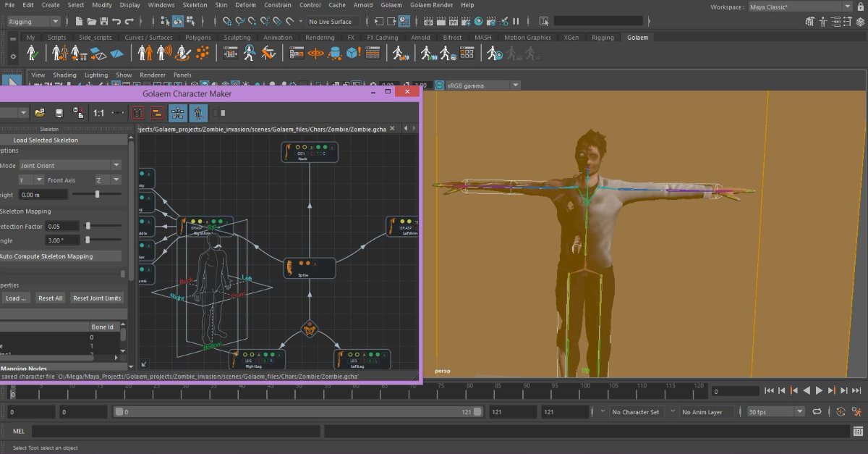Toggle the loop playback button
This screenshot has height=454, width=868.
pos(817,411)
